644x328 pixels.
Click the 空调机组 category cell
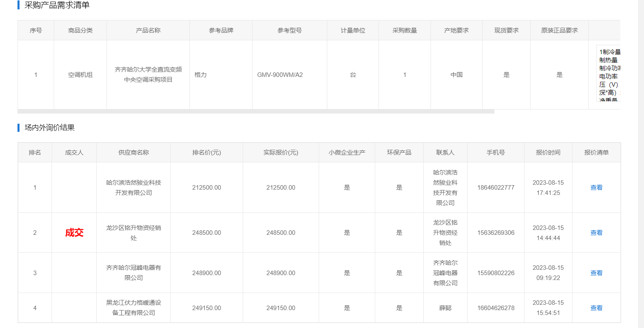point(80,75)
